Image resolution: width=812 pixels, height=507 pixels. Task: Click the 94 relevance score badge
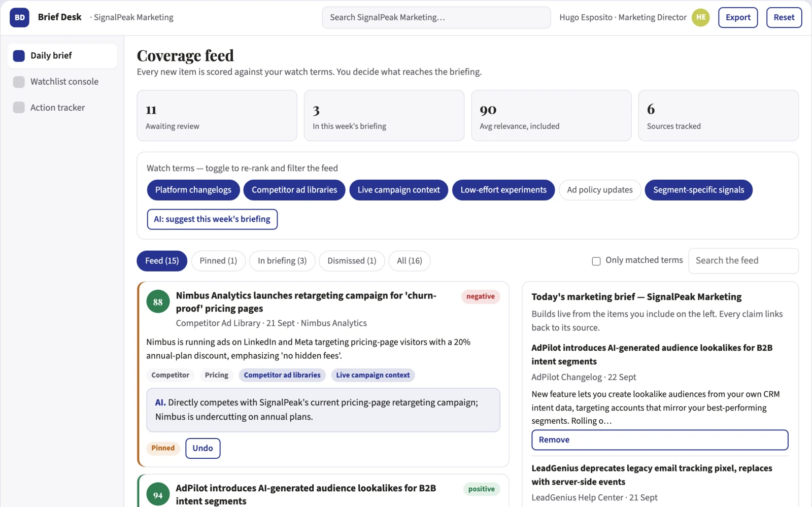[158, 495]
